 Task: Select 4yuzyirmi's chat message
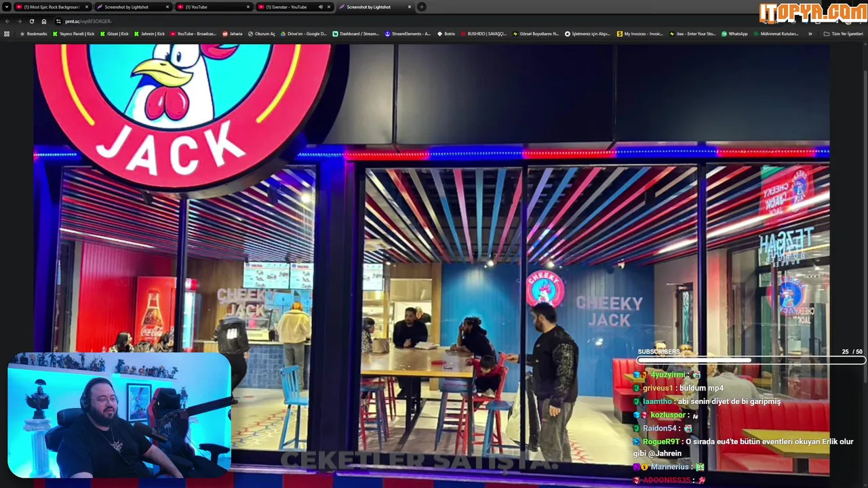(667, 375)
